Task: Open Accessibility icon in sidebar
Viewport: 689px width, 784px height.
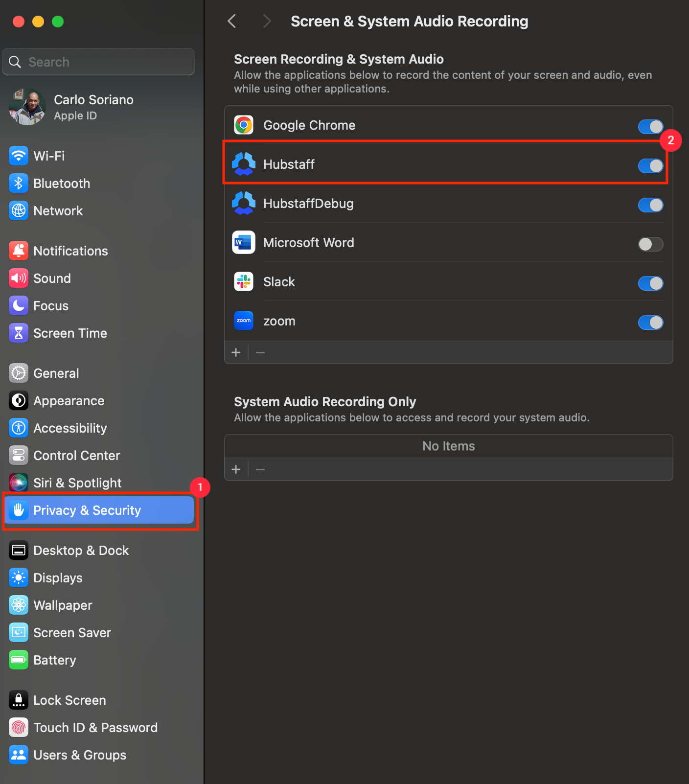Action: click(x=19, y=428)
